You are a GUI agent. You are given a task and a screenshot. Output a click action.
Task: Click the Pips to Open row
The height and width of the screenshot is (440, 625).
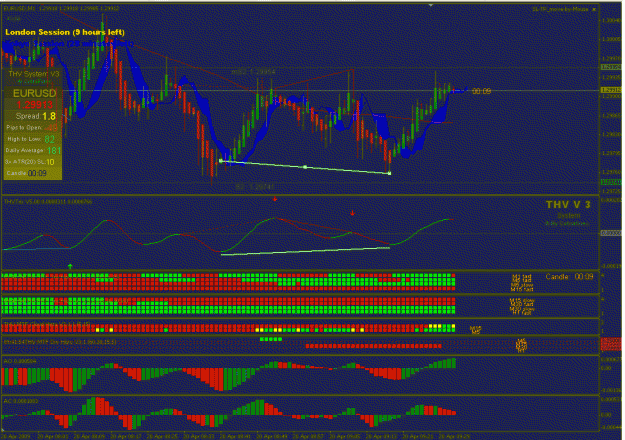(32, 128)
